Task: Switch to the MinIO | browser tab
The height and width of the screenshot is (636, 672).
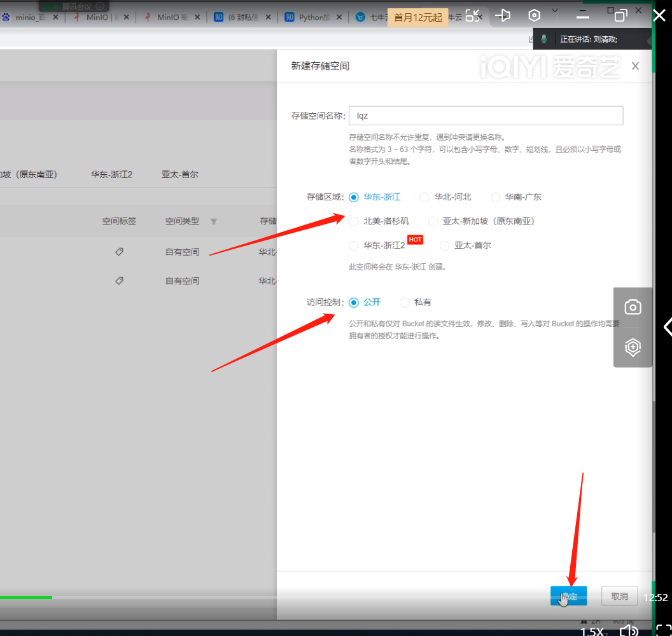Action: point(102,17)
